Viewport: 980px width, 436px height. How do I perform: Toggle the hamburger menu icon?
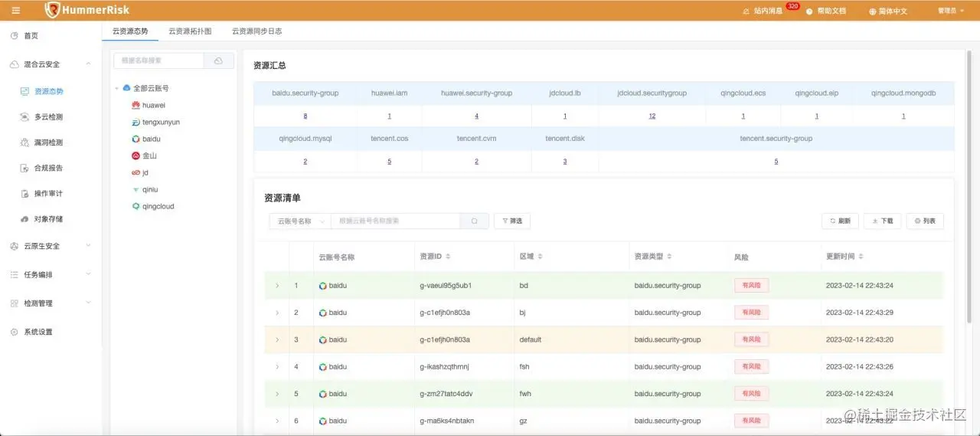point(16,11)
